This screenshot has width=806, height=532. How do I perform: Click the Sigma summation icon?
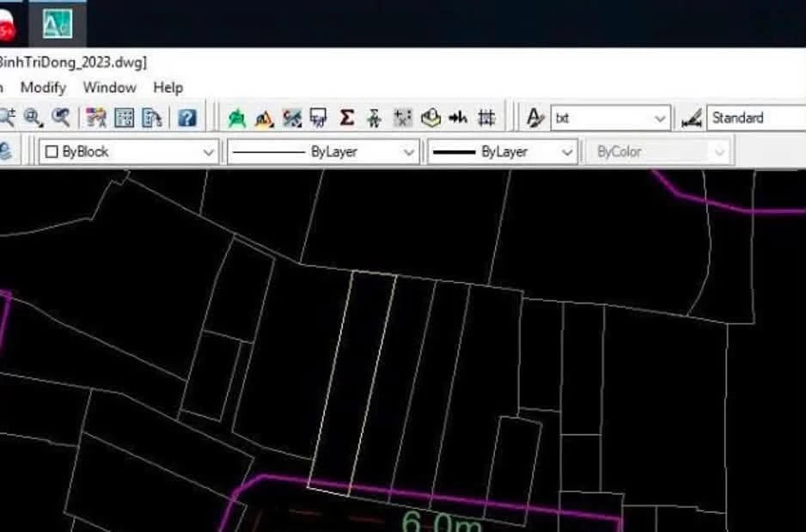pyautogui.click(x=347, y=118)
